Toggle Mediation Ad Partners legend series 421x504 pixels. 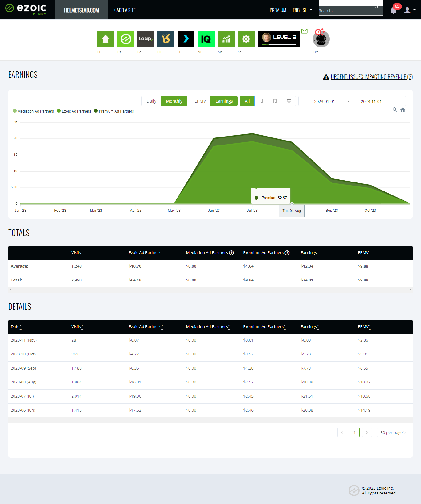[33, 111]
